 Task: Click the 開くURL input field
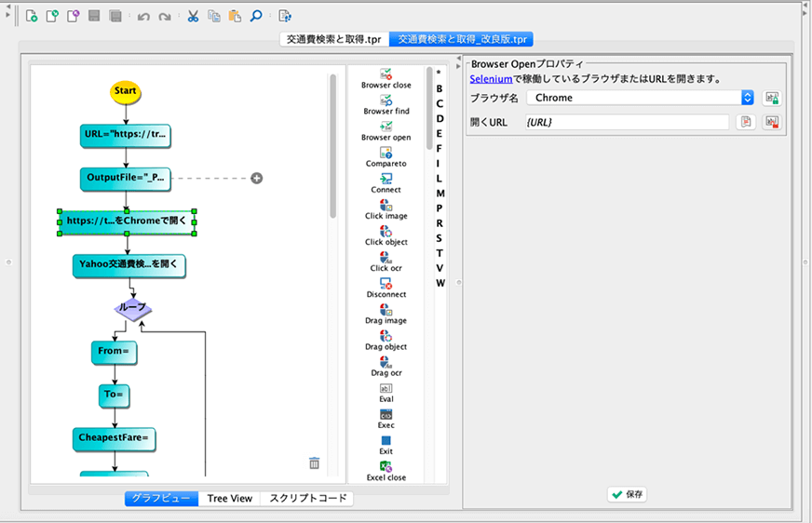coord(627,122)
